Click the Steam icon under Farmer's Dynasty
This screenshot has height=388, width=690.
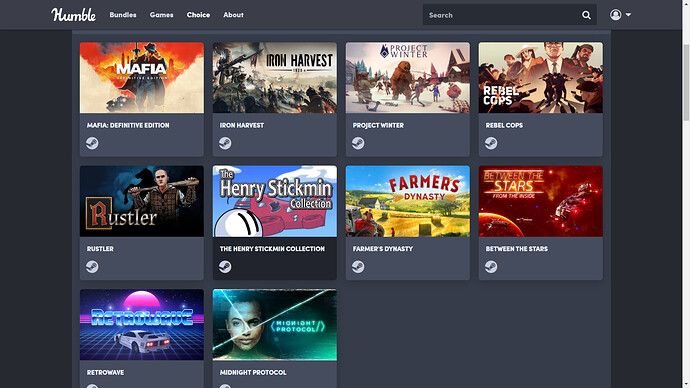click(358, 267)
